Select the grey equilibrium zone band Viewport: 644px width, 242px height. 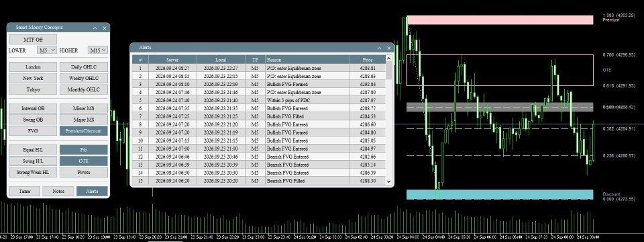[x=500, y=107]
